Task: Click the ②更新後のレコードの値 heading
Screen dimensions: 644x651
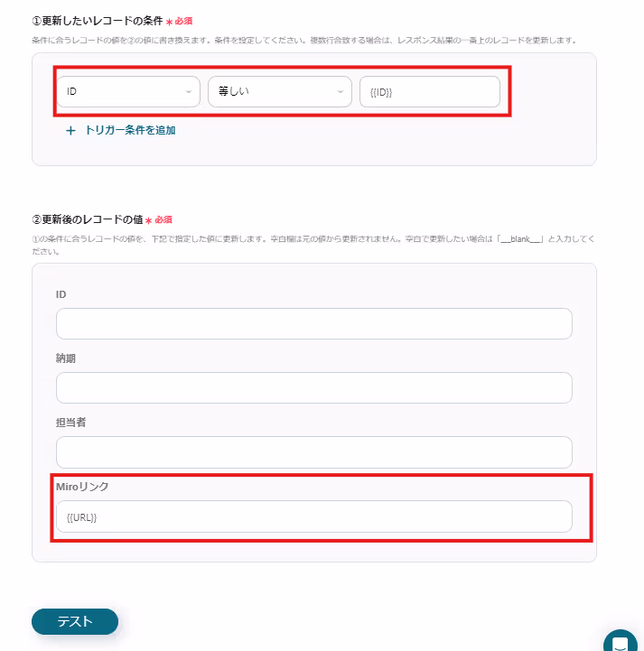Action: coord(88,219)
